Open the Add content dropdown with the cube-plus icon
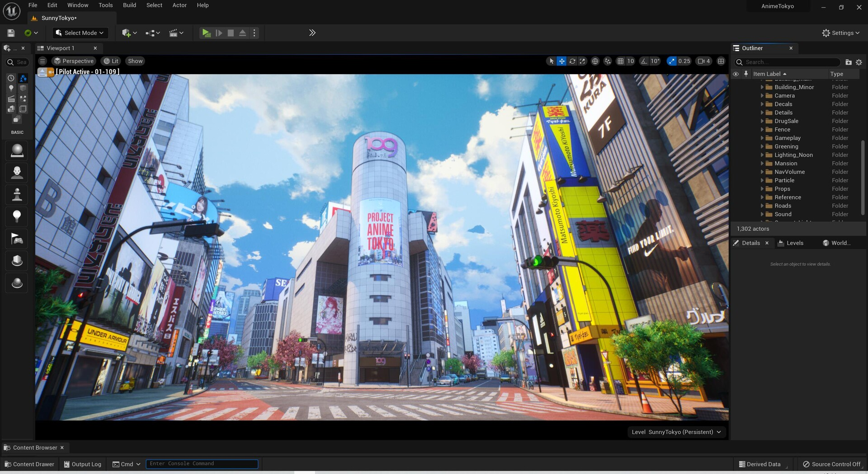 (129, 33)
